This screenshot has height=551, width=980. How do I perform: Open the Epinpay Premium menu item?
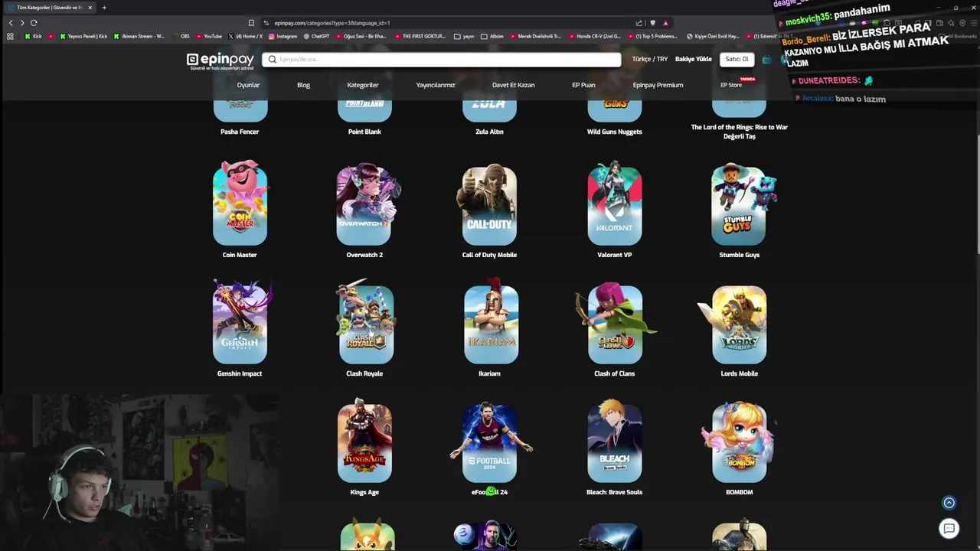(658, 85)
